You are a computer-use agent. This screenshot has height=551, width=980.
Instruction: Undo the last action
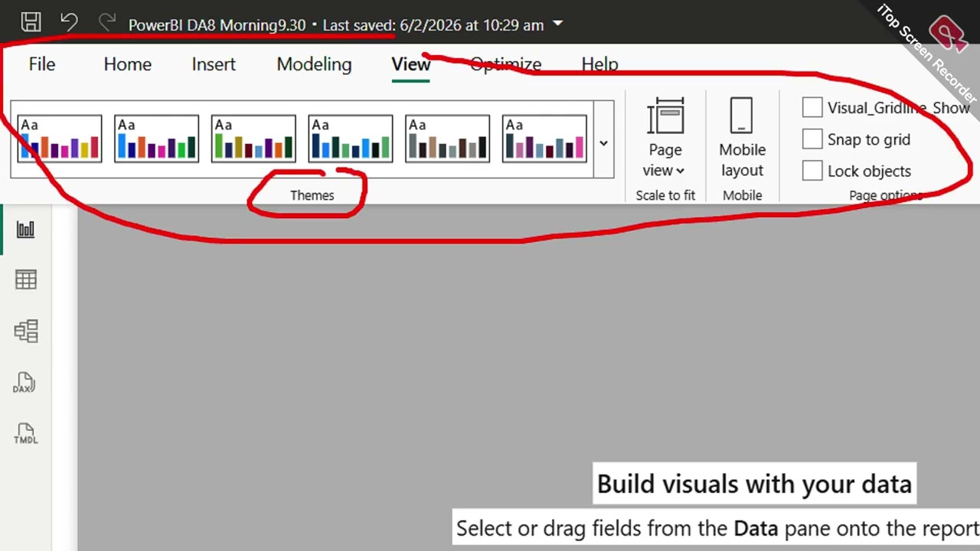pos(69,22)
